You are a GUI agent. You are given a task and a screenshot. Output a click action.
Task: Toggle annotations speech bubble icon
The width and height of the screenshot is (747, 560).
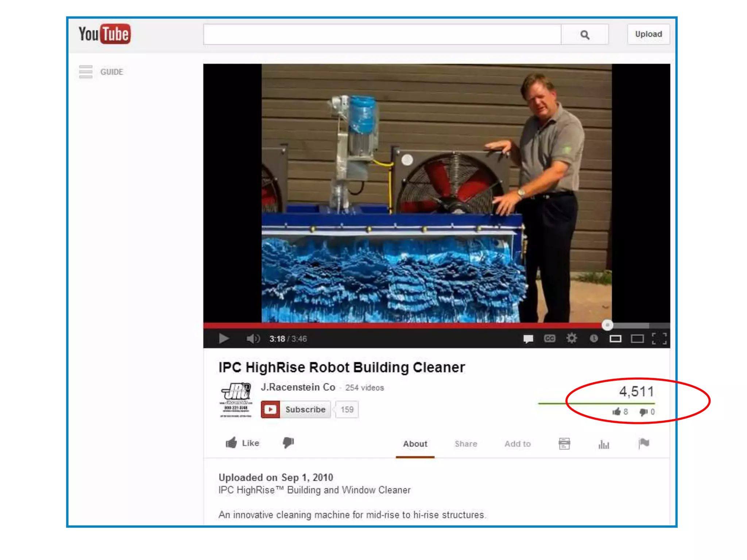pyautogui.click(x=528, y=339)
